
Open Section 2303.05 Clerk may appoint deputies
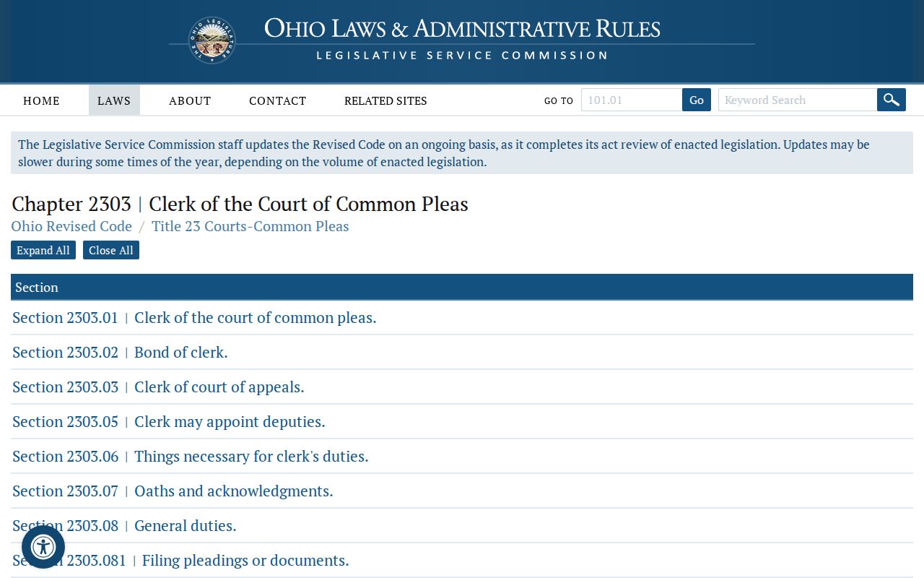[x=169, y=421]
